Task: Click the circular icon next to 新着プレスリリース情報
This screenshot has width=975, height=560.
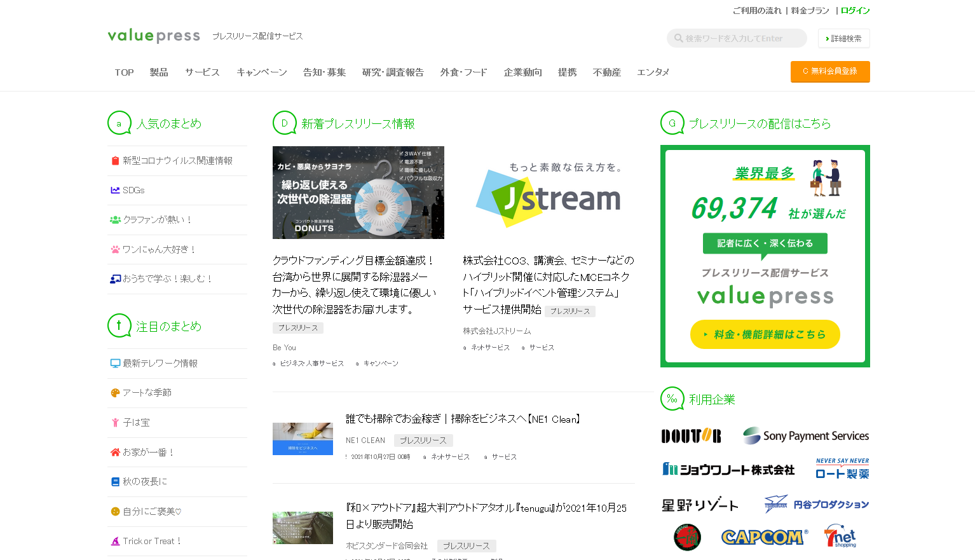Action: (285, 123)
